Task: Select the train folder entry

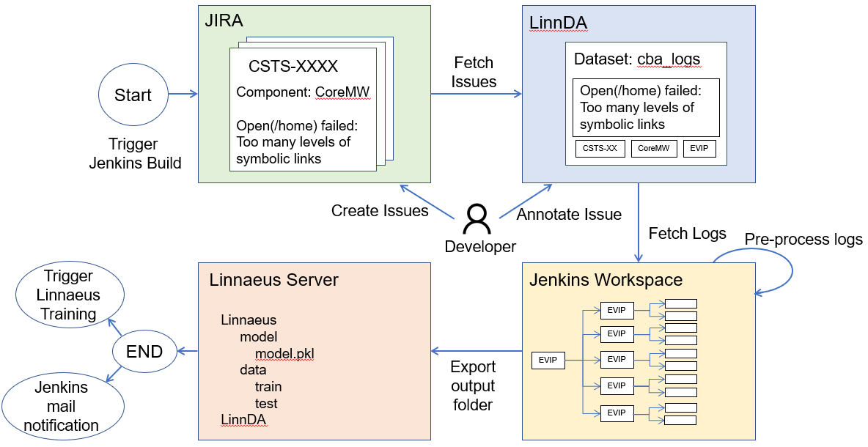Action: pyautogui.click(x=268, y=386)
